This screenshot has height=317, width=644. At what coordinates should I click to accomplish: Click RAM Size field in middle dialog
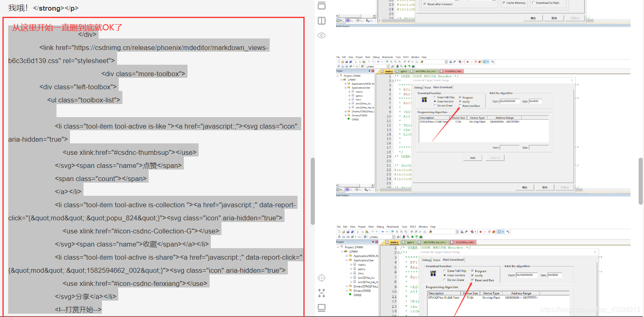point(535,101)
